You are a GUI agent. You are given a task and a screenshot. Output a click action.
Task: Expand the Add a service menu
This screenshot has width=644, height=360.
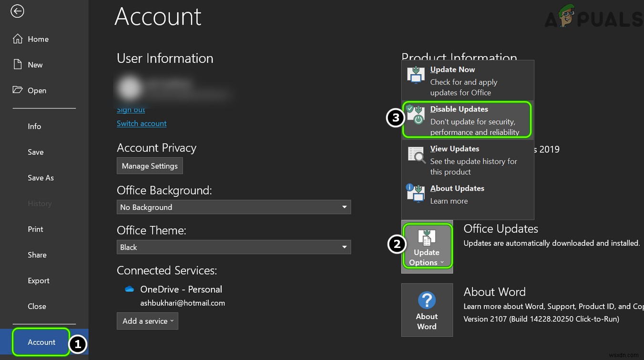(147, 321)
